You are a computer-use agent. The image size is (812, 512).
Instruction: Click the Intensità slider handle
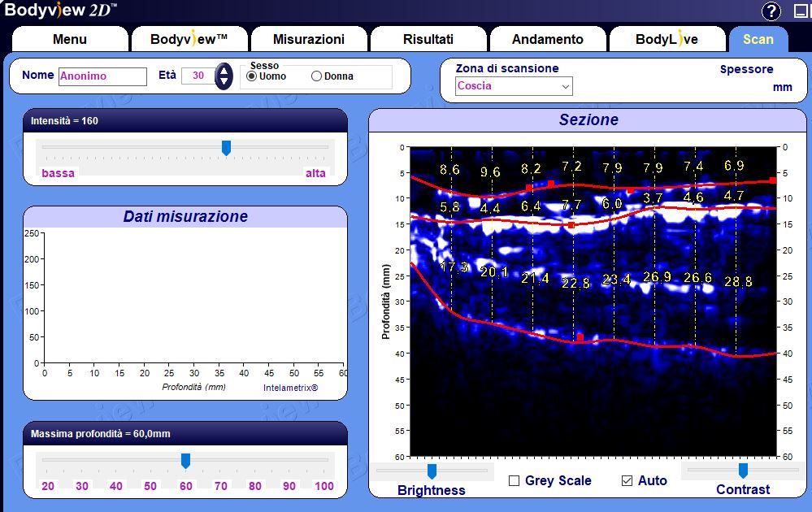pyautogui.click(x=227, y=147)
